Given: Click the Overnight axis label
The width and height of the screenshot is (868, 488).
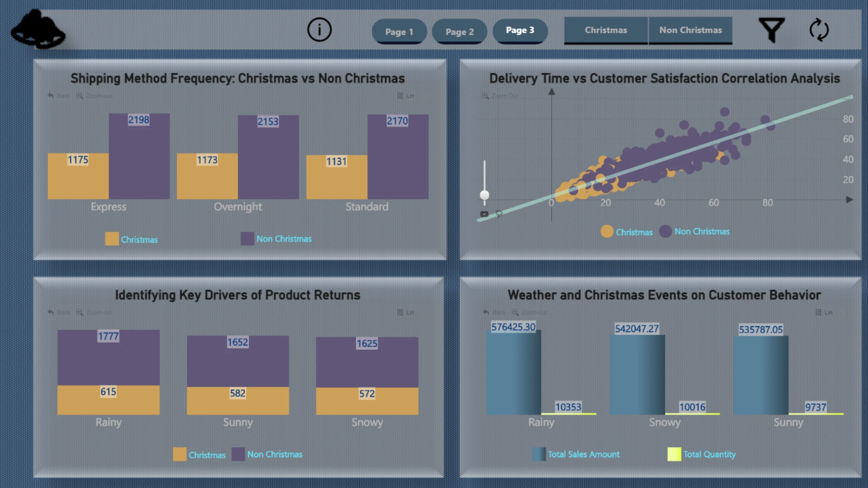Looking at the screenshot, I should coord(238,207).
